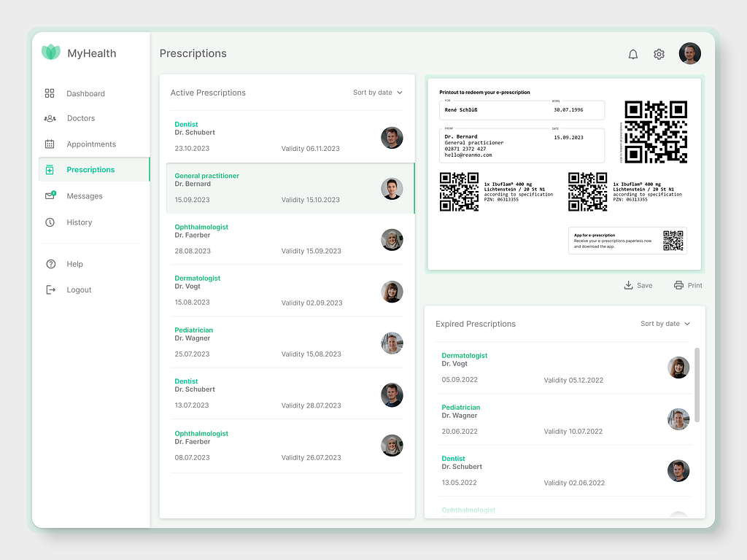Open settings via the gear icon

click(659, 54)
